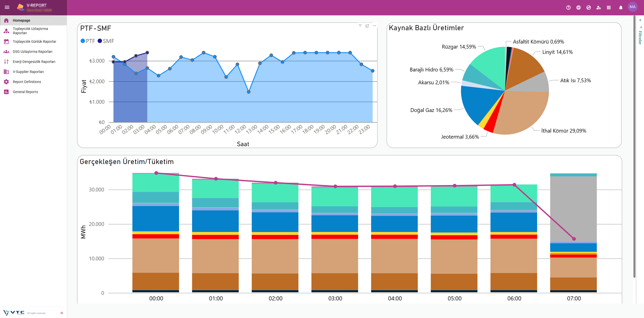Open PTF-SMF chart in focus mode

tap(367, 26)
